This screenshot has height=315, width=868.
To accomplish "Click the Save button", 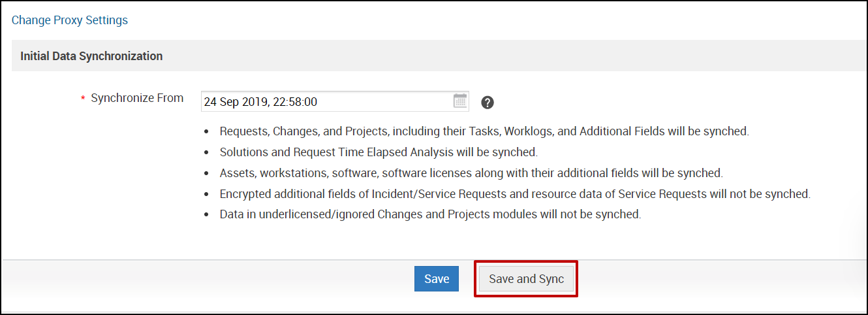I will click(437, 279).
